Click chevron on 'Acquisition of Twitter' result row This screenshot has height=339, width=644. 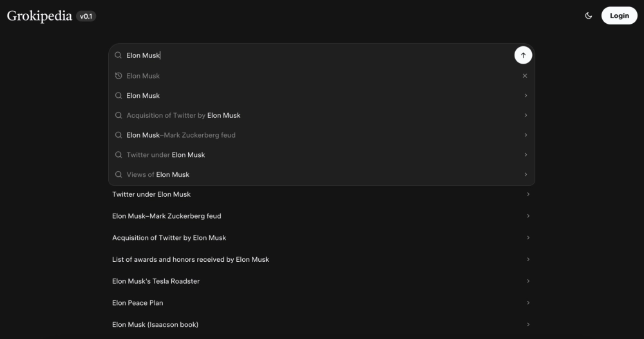click(528, 238)
